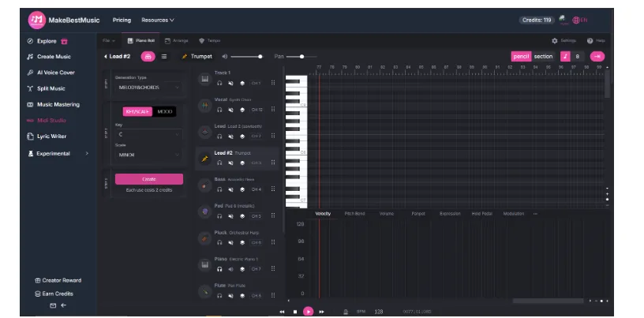The image size is (644, 318).
Task: Open the Generation Type dropdown
Action: (x=148, y=88)
